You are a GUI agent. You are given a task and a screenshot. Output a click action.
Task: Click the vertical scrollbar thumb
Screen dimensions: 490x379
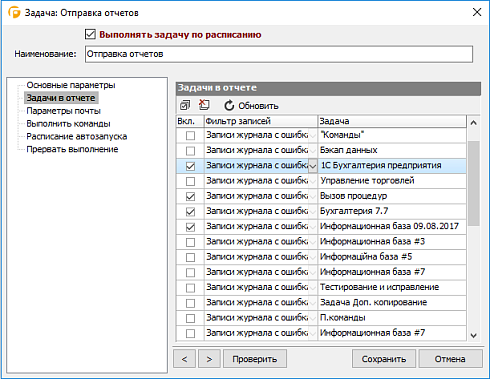(473, 183)
